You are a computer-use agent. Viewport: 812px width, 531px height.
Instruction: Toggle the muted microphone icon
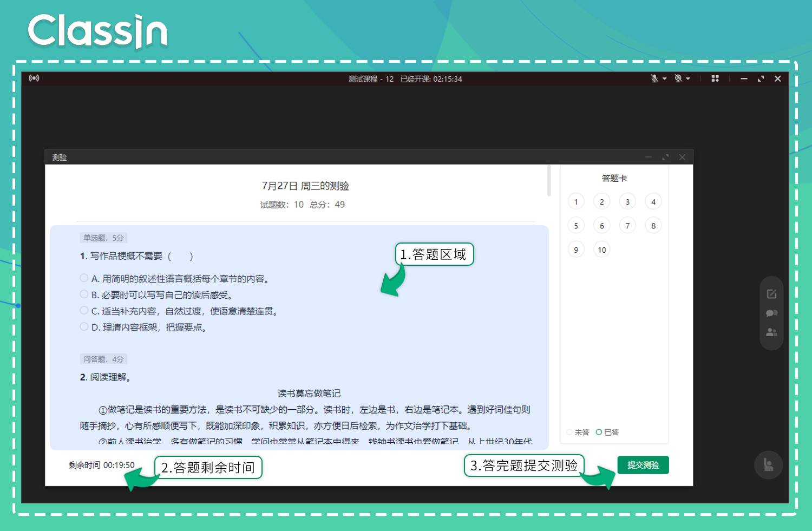(x=654, y=78)
